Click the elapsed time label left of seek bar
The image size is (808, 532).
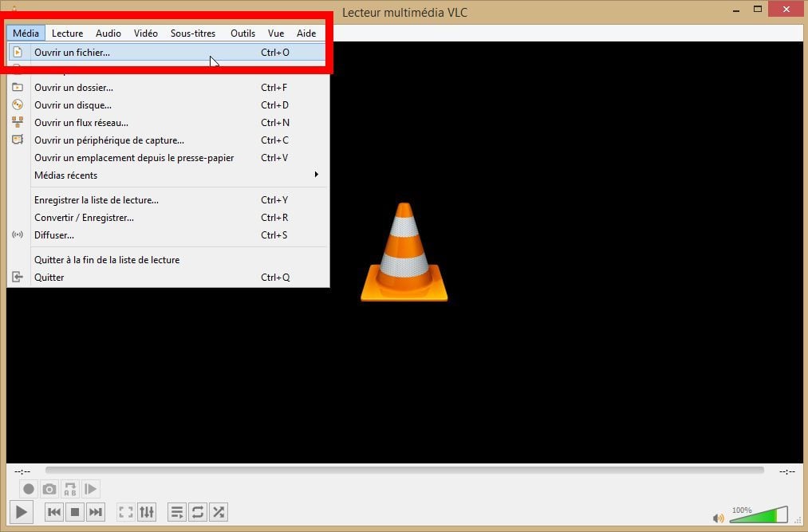point(22,471)
